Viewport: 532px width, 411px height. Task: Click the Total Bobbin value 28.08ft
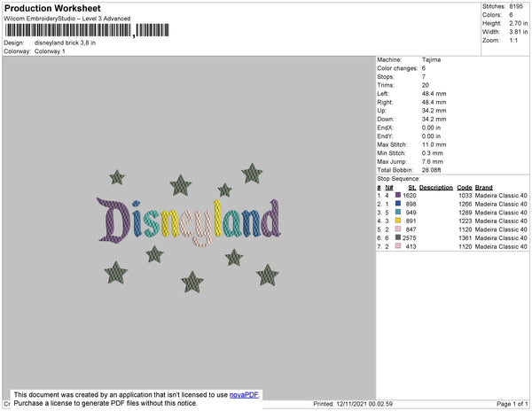point(431,170)
